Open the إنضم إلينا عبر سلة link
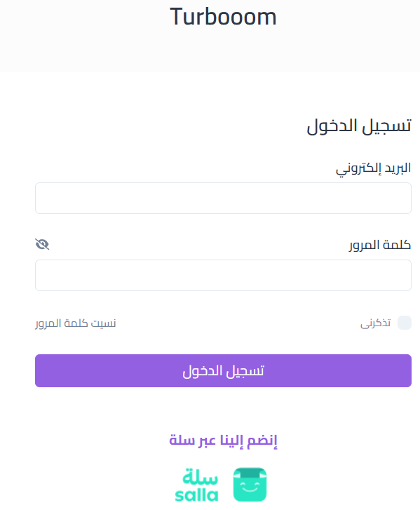The height and width of the screenshot is (510, 420). (x=223, y=441)
